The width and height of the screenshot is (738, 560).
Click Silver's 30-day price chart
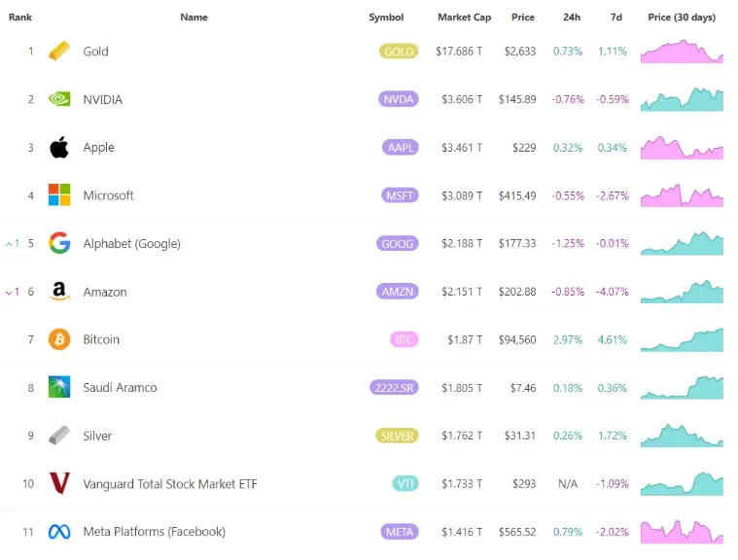682,436
